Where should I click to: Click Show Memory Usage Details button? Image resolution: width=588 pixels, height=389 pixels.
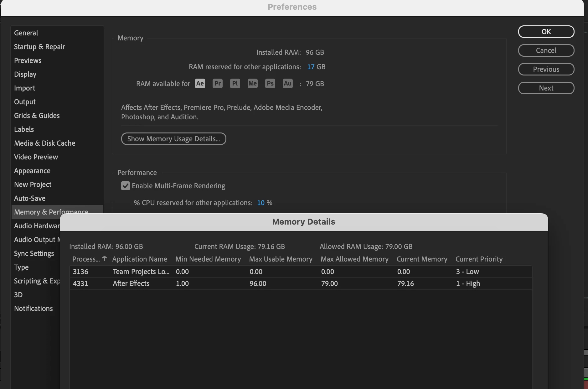click(173, 139)
